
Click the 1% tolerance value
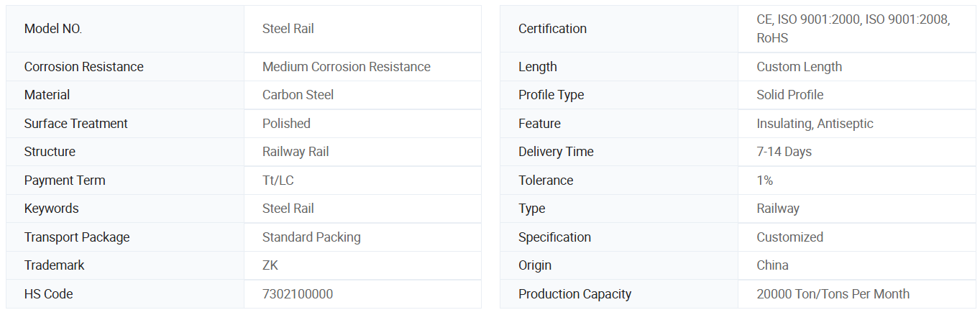(x=764, y=181)
